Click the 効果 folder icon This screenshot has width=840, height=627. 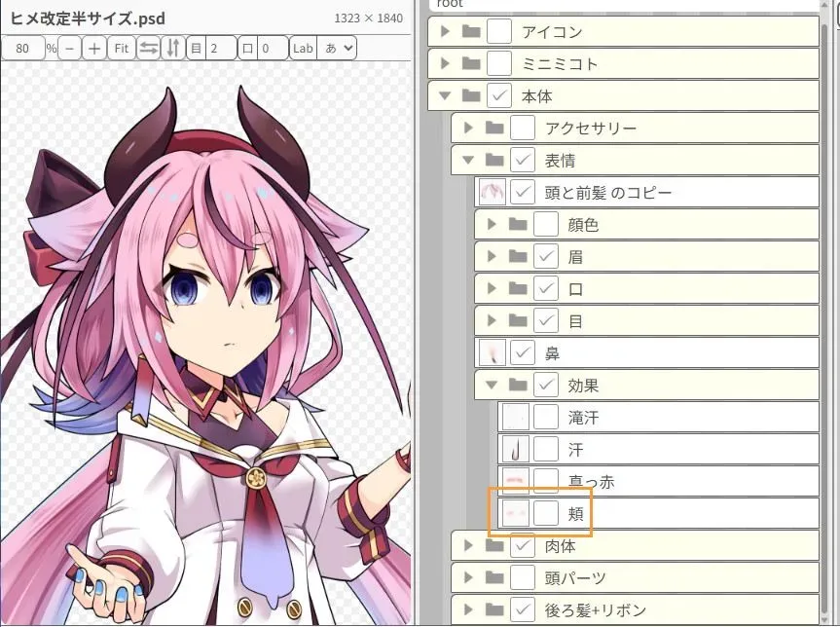518,386
